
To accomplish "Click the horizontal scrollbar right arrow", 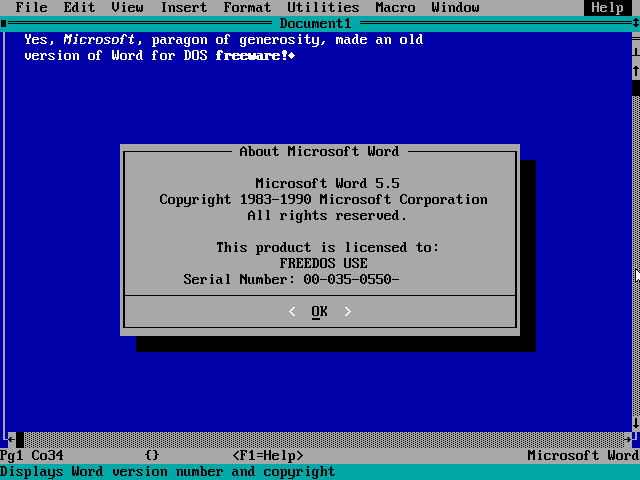I will click(x=628, y=440).
